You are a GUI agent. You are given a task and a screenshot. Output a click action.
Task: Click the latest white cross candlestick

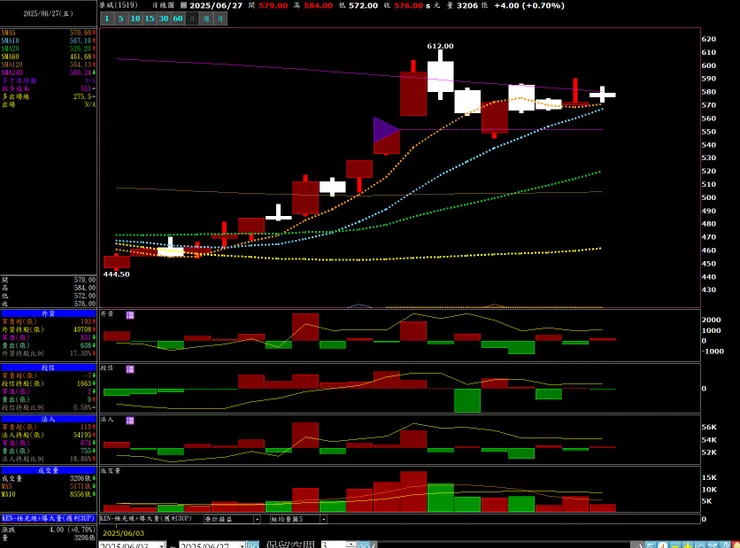tap(603, 94)
